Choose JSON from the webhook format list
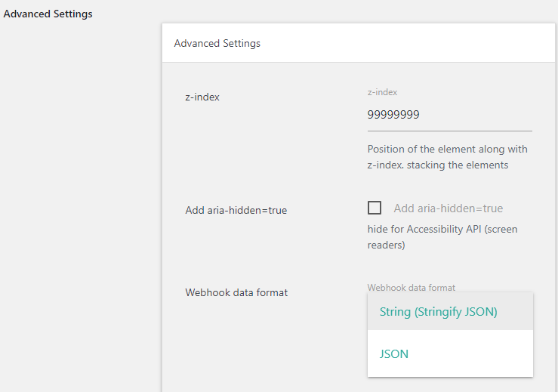 point(393,353)
